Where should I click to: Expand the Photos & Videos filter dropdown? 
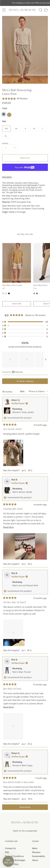pos(38,392)
